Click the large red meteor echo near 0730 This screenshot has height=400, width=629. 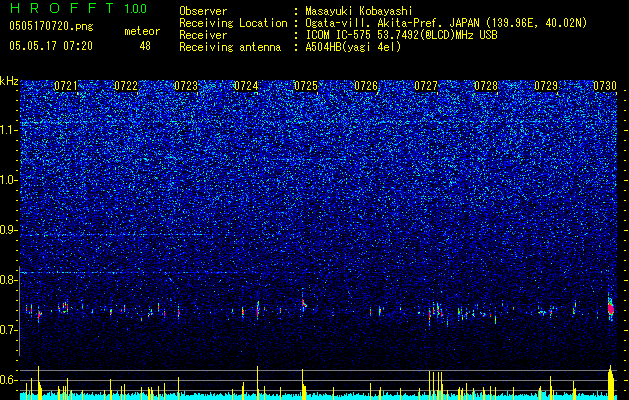click(x=611, y=309)
